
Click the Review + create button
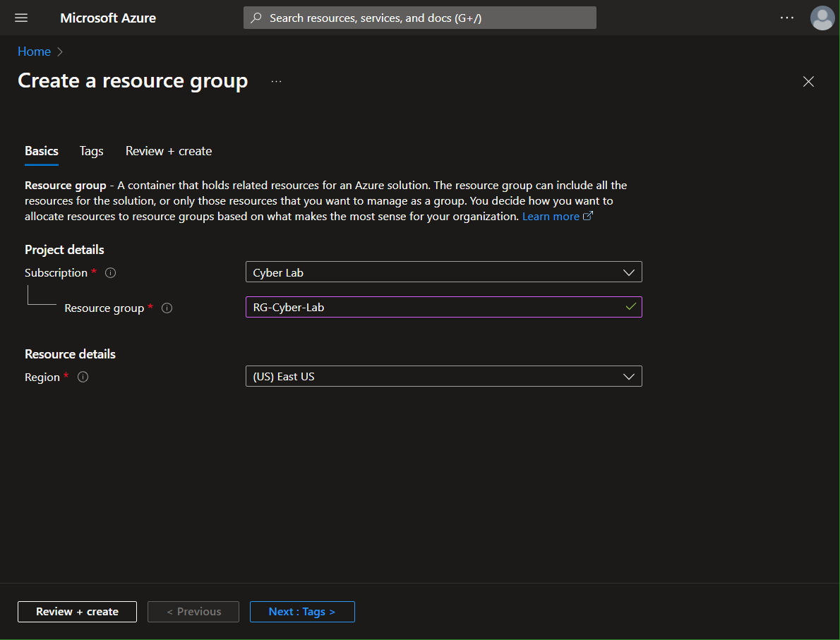[77, 612]
